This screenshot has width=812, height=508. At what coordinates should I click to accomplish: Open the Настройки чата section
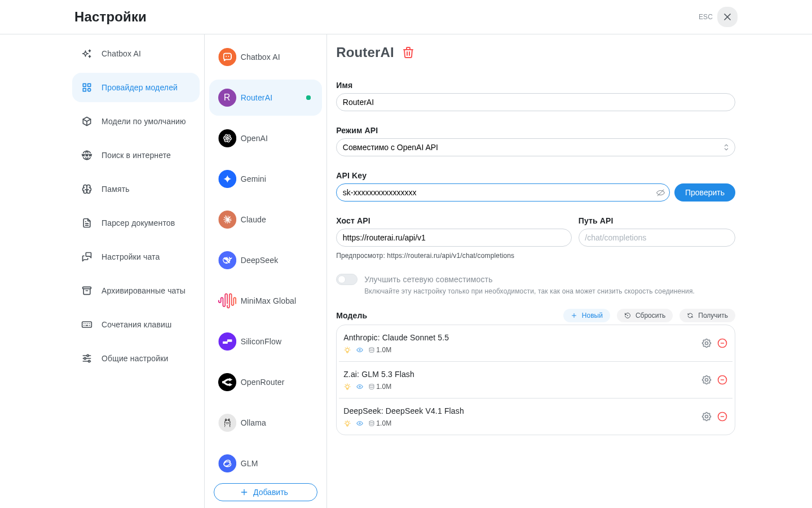pos(136,257)
